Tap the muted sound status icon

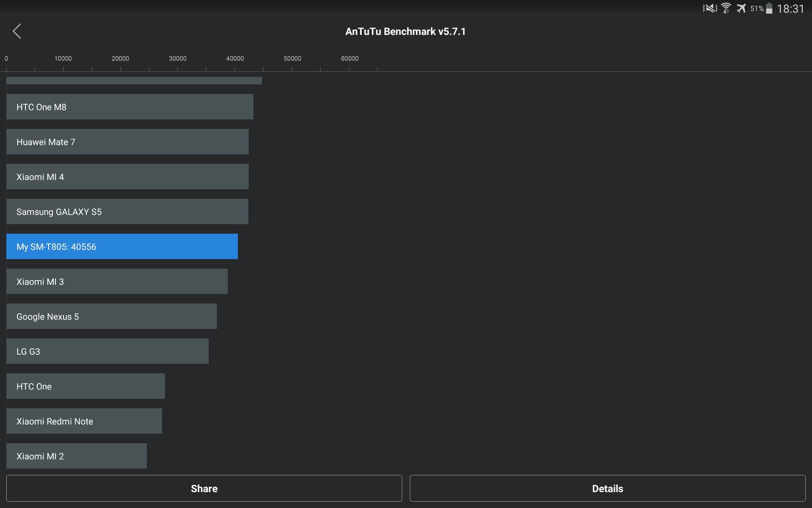[710, 8]
